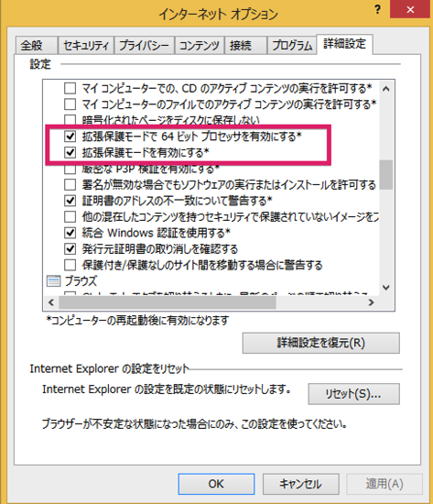Click the 適用(A) button

pos(384,484)
